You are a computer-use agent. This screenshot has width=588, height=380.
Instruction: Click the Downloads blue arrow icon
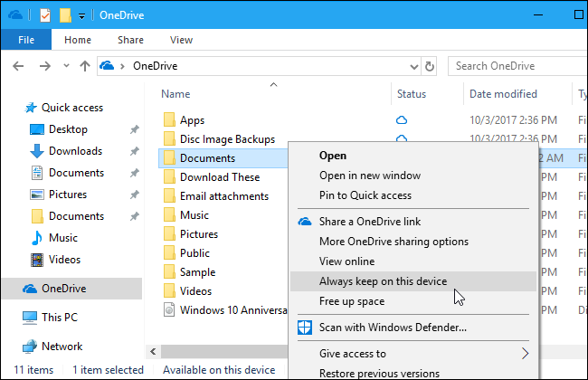pos(36,151)
